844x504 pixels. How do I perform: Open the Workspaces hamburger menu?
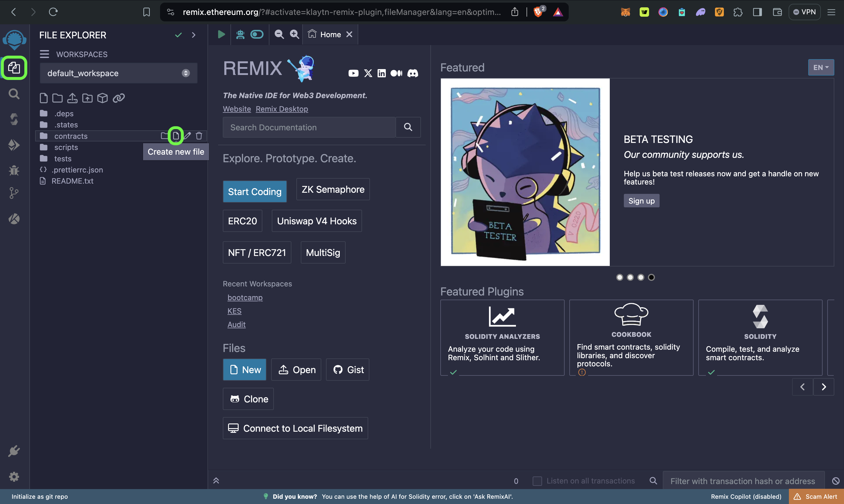tap(44, 54)
